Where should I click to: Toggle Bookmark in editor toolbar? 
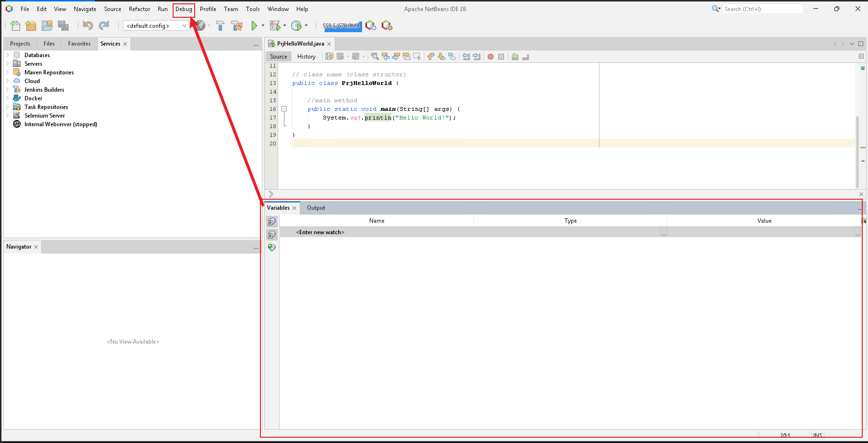[452, 57]
